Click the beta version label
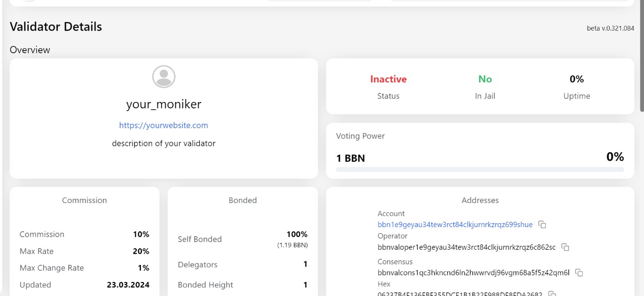The image size is (644, 296). [610, 28]
